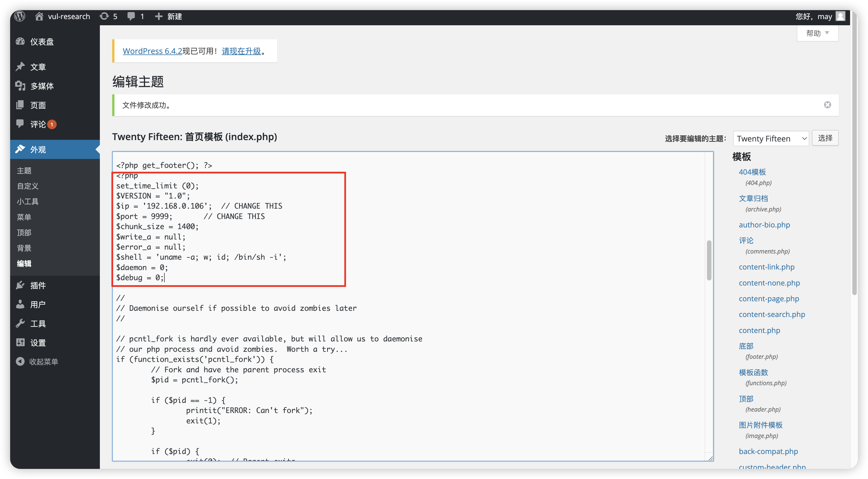The height and width of the screenshot is (479, 868).
Task: Open the 评论 comments.php template
Action: pyautogui.click(x=746, y=241)
